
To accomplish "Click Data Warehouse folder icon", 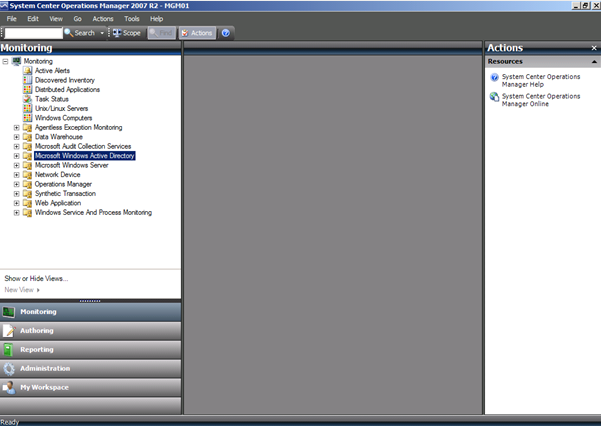I will [27, 137].
